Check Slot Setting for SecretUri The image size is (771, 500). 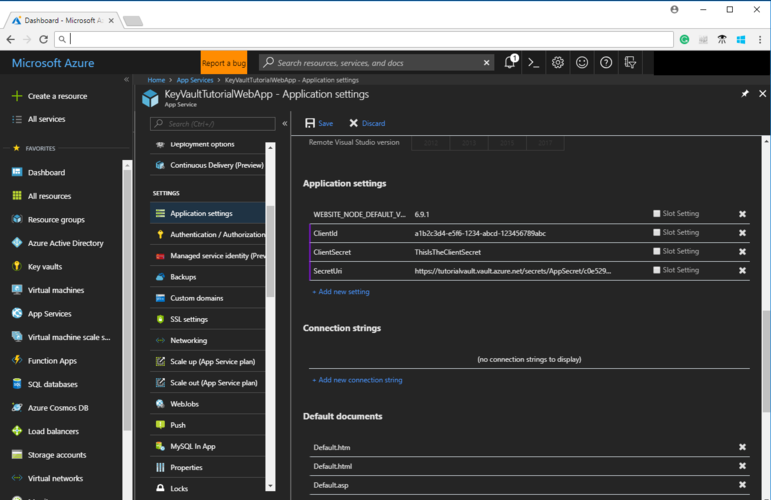click(656, 270)
